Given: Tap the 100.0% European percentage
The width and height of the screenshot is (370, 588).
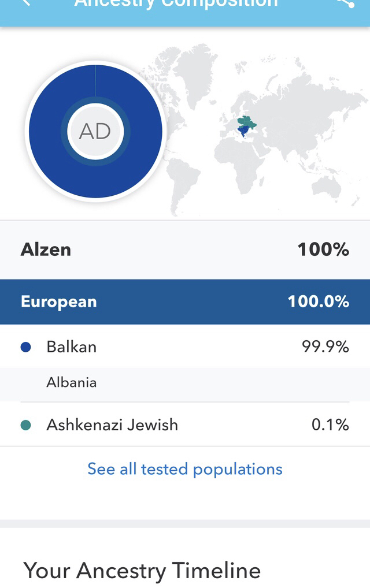Looking at the screenshot, I should [x=318, y=302].
